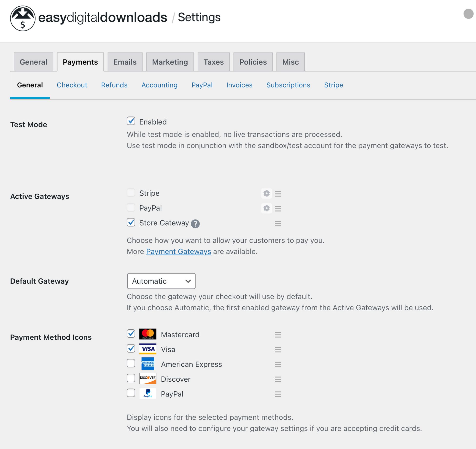Screen dimensions: 476x449
Task: Open the Misc settings tab
Action: (290, 62)
